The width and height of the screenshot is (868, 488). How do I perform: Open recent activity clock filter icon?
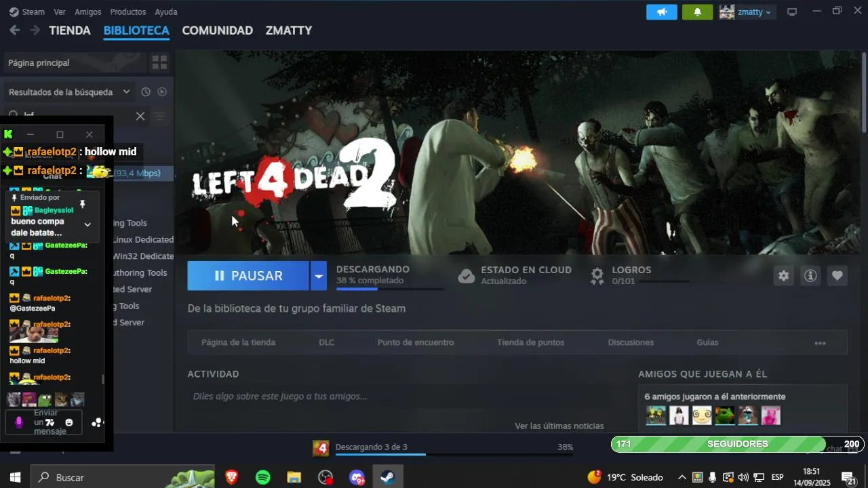click(x=145, y=91)
